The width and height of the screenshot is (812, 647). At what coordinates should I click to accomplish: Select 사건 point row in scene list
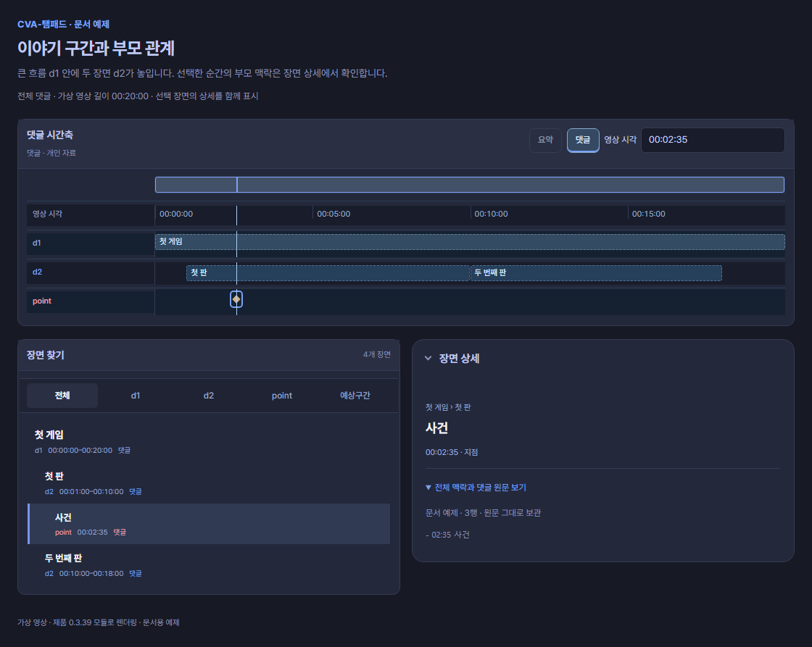click(x=209, y=524)
